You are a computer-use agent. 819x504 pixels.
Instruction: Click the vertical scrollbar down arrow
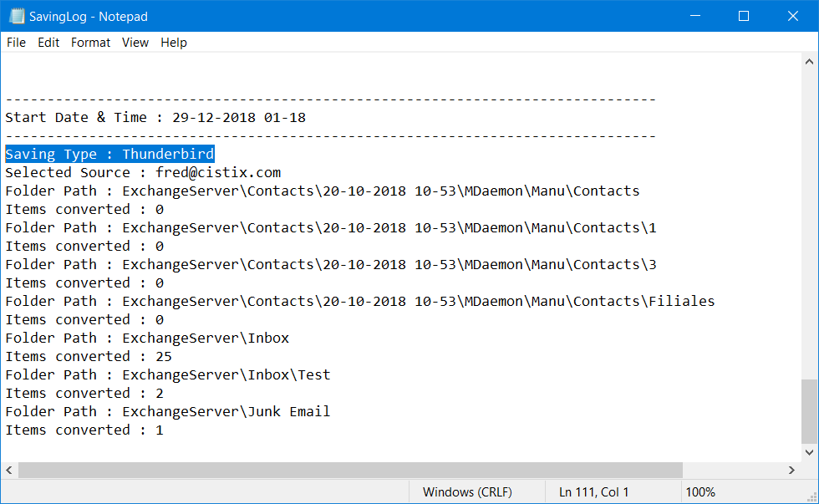(809, 452)
